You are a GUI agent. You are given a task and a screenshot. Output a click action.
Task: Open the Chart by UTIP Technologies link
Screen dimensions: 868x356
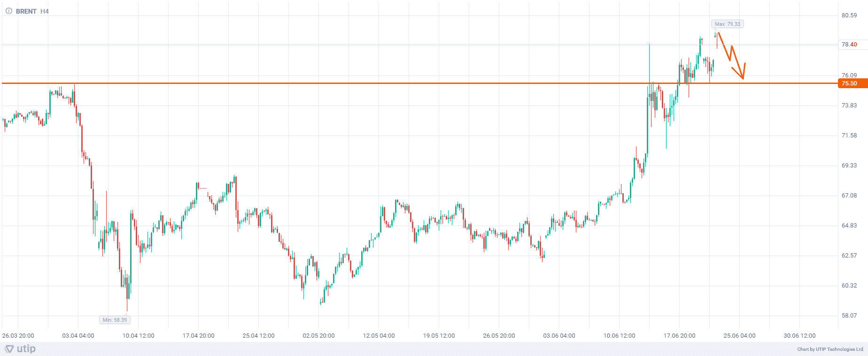tap(830, 349)
